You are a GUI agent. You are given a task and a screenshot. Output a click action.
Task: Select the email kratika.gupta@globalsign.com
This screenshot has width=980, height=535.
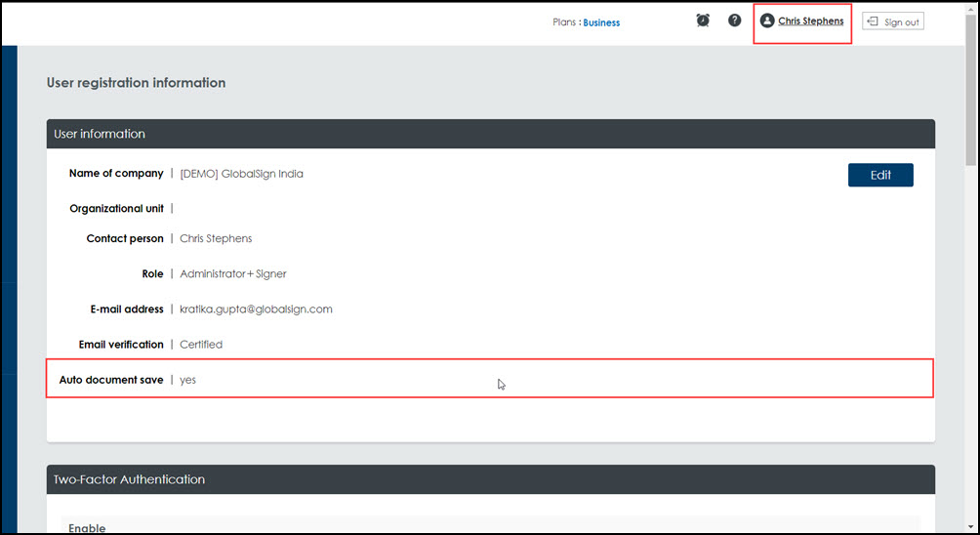pyautogui.click(x=257, y=309)
